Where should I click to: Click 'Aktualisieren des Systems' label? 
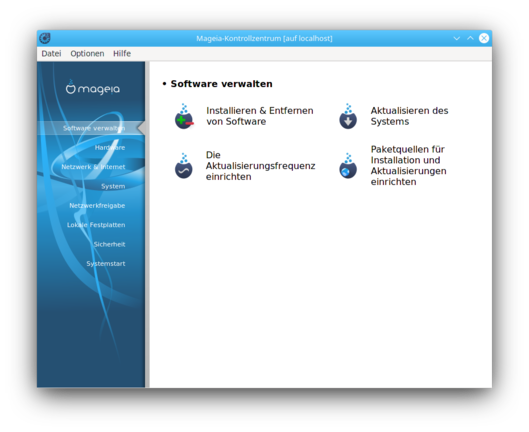[409, 116]
